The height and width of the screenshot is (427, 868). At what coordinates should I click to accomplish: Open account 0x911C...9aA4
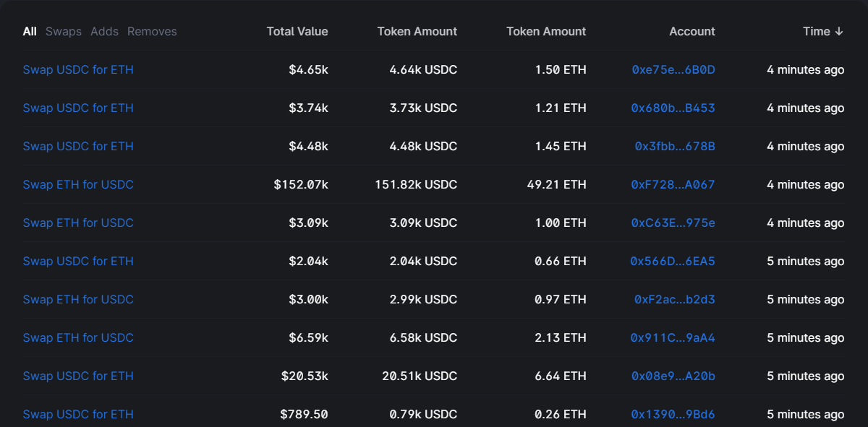(673, 337)
